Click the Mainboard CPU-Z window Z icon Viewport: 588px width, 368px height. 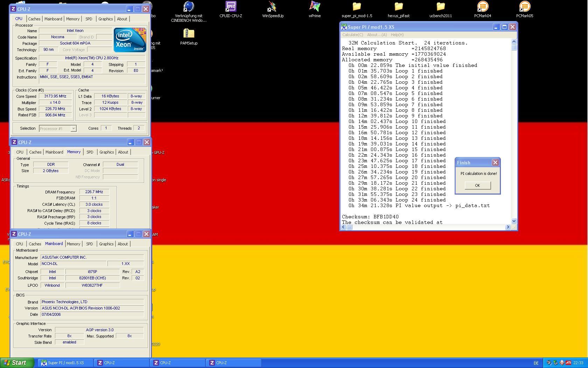click(x=14, y=234)
